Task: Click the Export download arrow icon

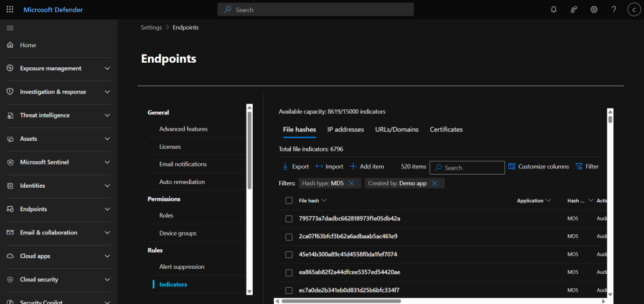Action: pos(286,166)
